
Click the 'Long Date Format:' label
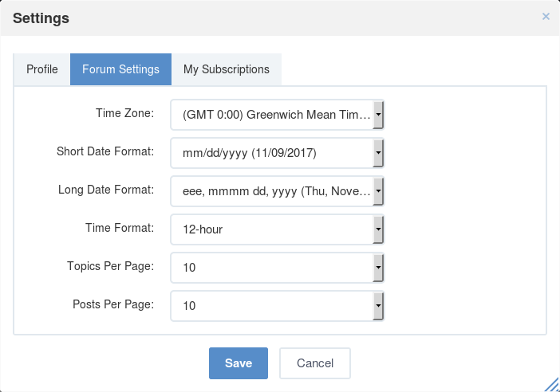106,190
